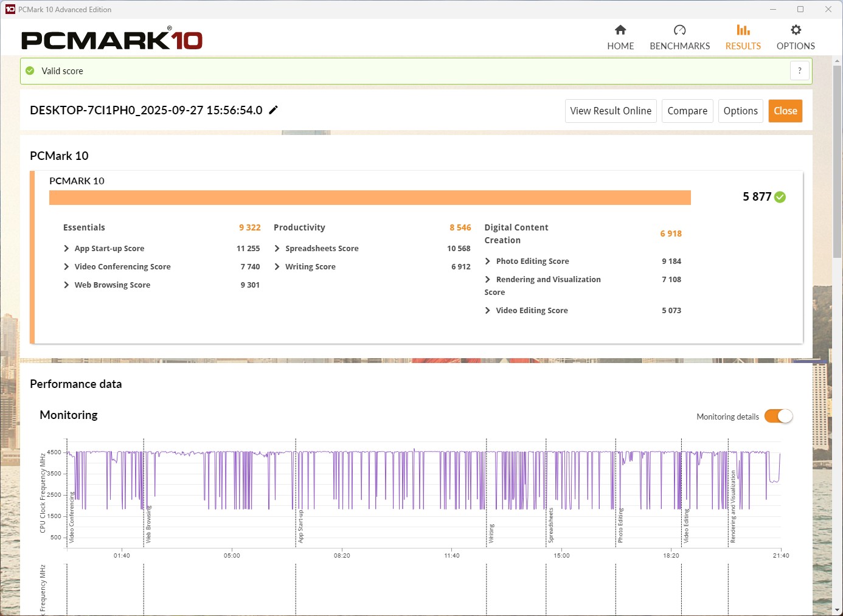Click the orange Close result button
Image resolution: width=843 pixels, height=616 pixels.
pyautogui.click(x=785, y=111)
